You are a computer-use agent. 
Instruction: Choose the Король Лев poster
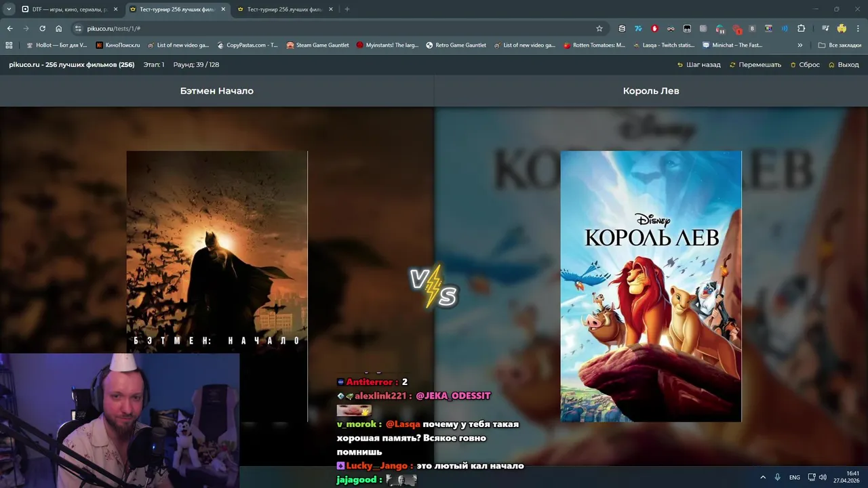click(x=651, y=286)
